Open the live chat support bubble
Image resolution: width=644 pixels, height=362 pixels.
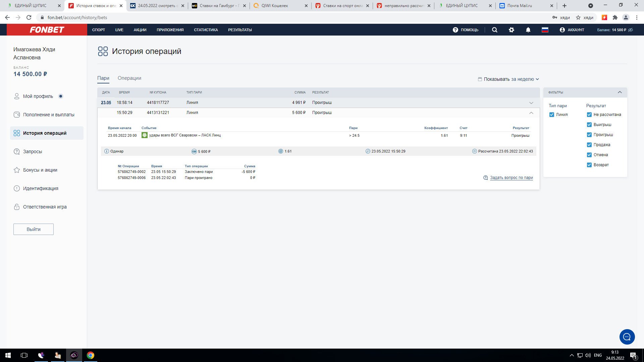(x=627, y=337)
